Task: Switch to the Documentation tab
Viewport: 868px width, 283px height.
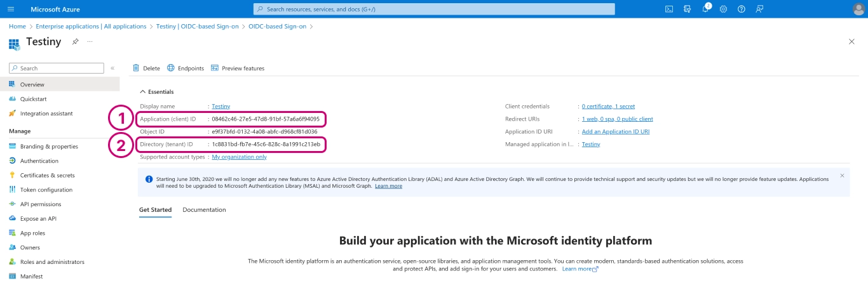Action: pos(204,209)
